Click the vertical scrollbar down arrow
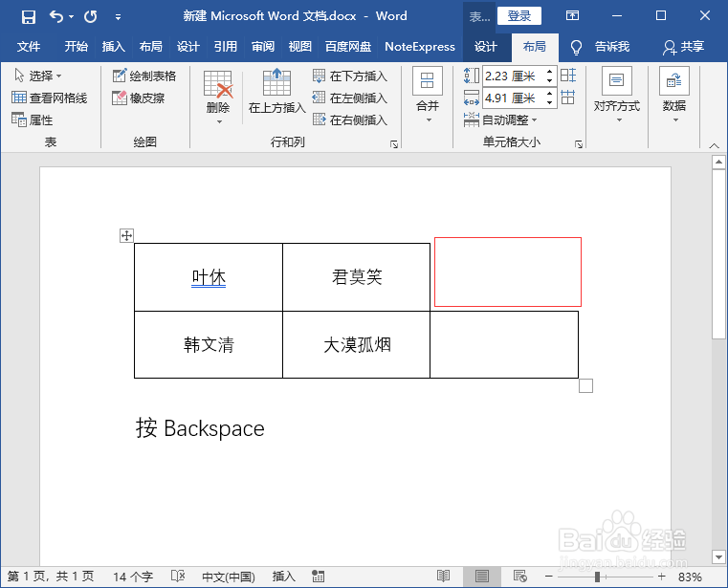The image size is (728, 588). pos(718,556)
